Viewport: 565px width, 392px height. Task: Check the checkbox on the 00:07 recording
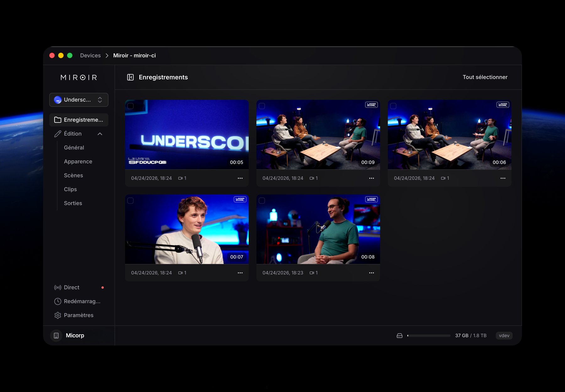[131, 200]
